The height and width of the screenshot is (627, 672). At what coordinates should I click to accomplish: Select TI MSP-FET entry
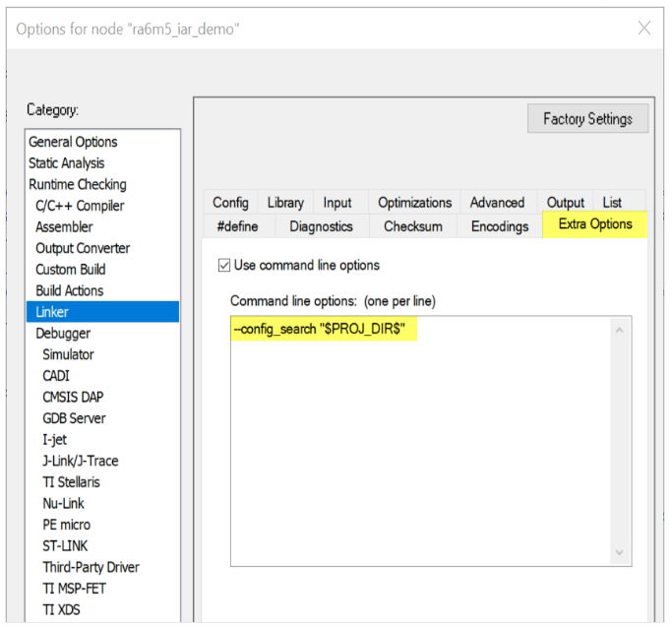(74, 589)
